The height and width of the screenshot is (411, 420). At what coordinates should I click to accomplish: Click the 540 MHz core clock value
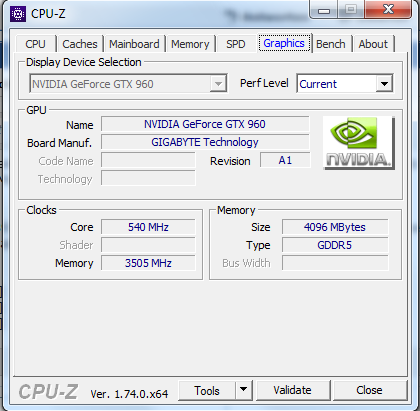point(148,227)
